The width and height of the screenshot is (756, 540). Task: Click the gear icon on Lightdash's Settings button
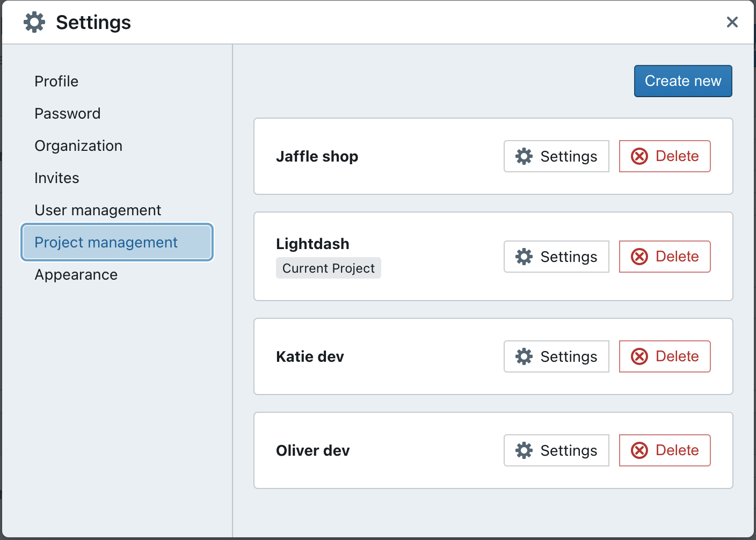coord(525,257)
